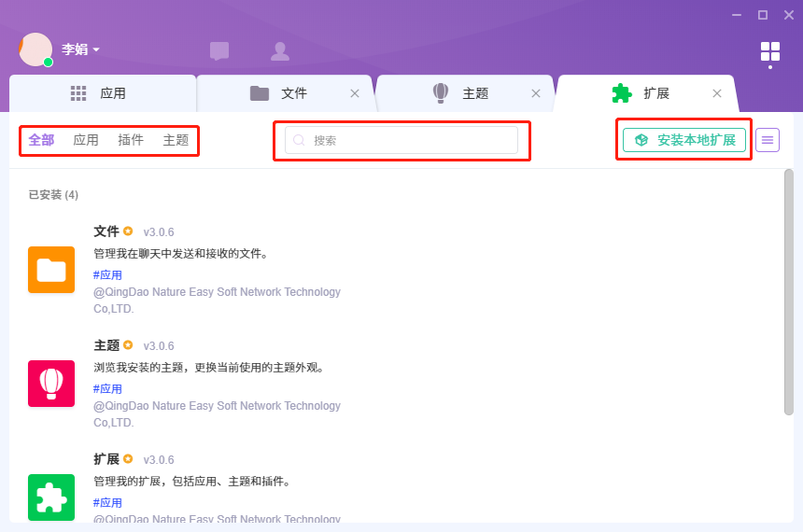This screenshot has width=803, height=532.
Task: Click the pink 主题 balloon app icon
Action: tap(51, 383)
